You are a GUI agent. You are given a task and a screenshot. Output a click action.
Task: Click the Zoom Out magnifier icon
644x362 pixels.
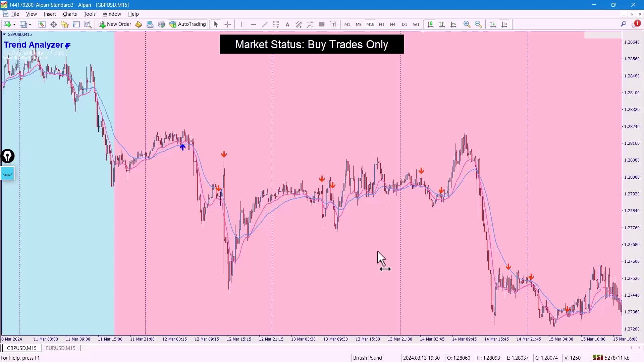(x=478, y=24)
